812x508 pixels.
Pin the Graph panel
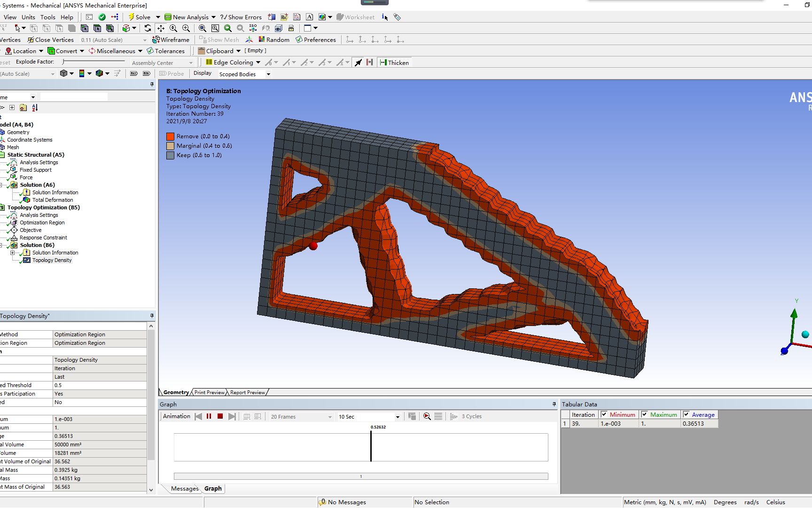[x=554, y=404]
